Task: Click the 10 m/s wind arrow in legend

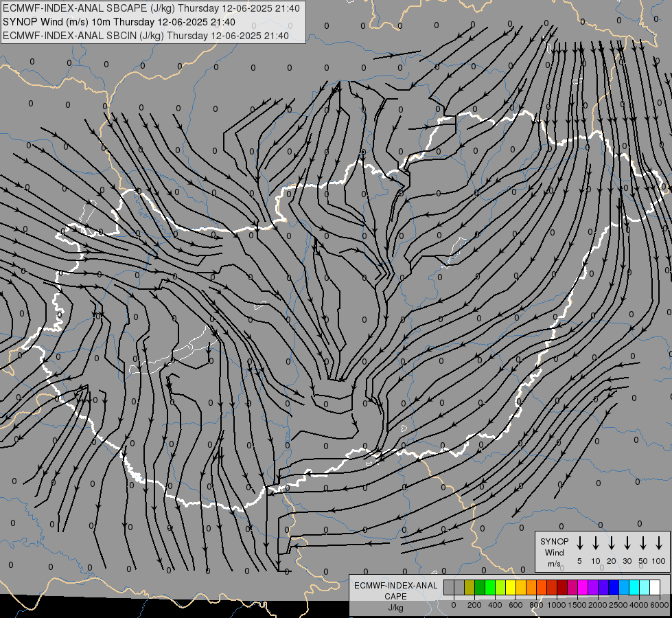Action: 596,543
